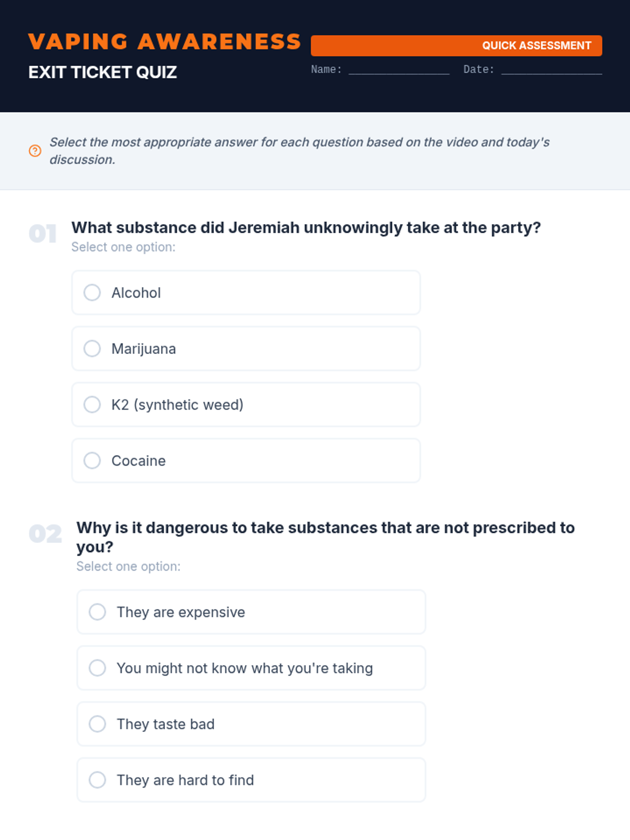Viewport: 630px width, 840px height.
Task: Click question one's heading about Jeremiah
Action: pos(306,228)
